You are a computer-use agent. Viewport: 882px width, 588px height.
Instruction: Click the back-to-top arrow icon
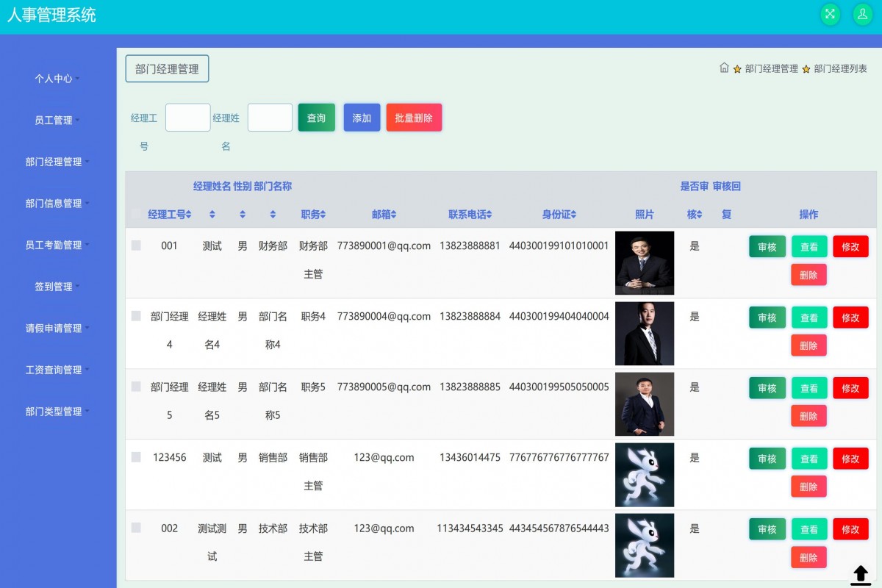tap(861, 574)
